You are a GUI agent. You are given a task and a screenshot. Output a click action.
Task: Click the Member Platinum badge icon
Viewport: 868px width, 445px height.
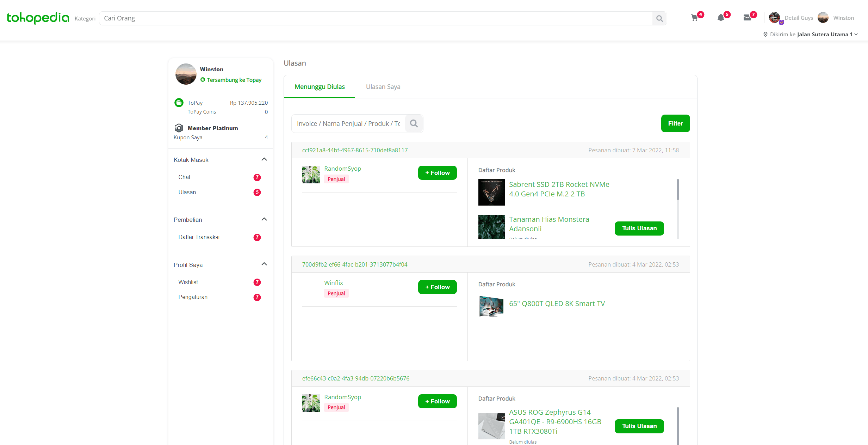[179, 128]
